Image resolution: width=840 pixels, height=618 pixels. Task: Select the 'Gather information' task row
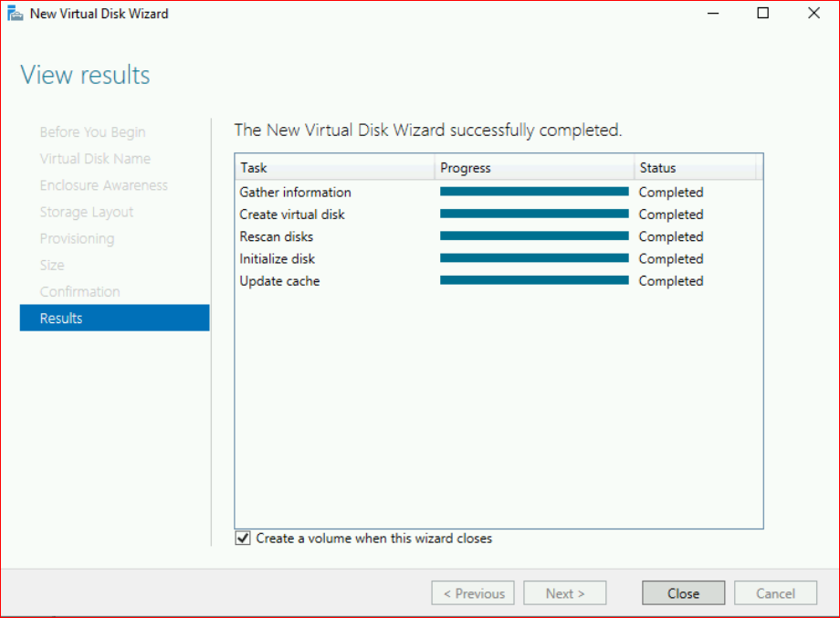pos(295,193)
